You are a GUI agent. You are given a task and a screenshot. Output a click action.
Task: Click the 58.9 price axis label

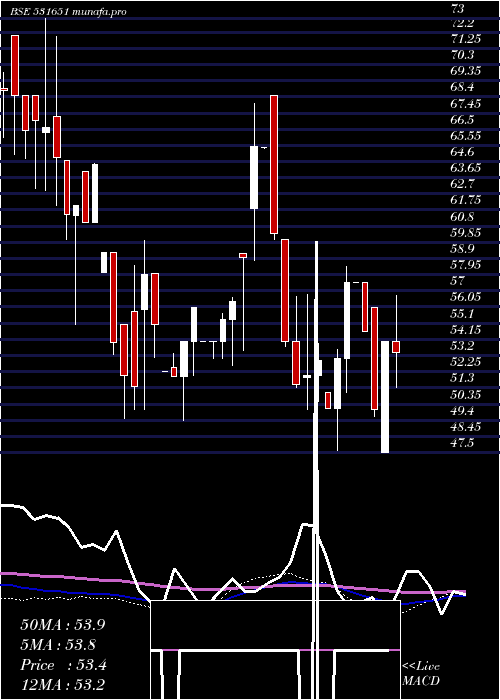tap(462, 249)
